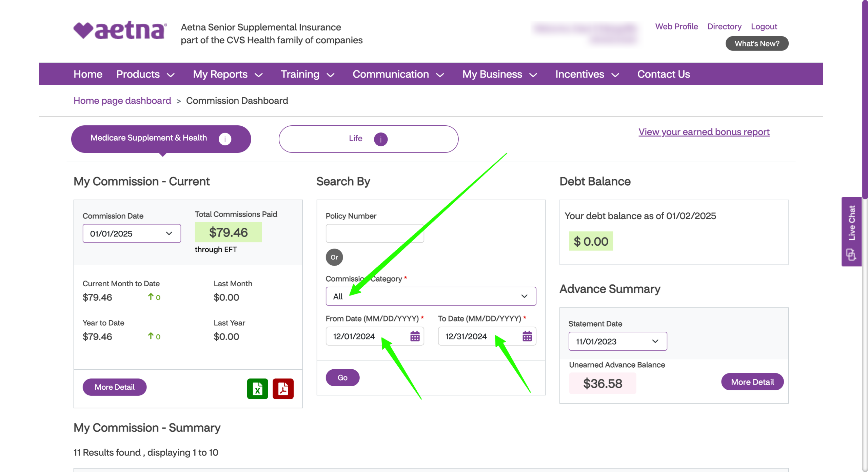Expand the Products menu
Screen dimensions: 868x472
[145, 74]
